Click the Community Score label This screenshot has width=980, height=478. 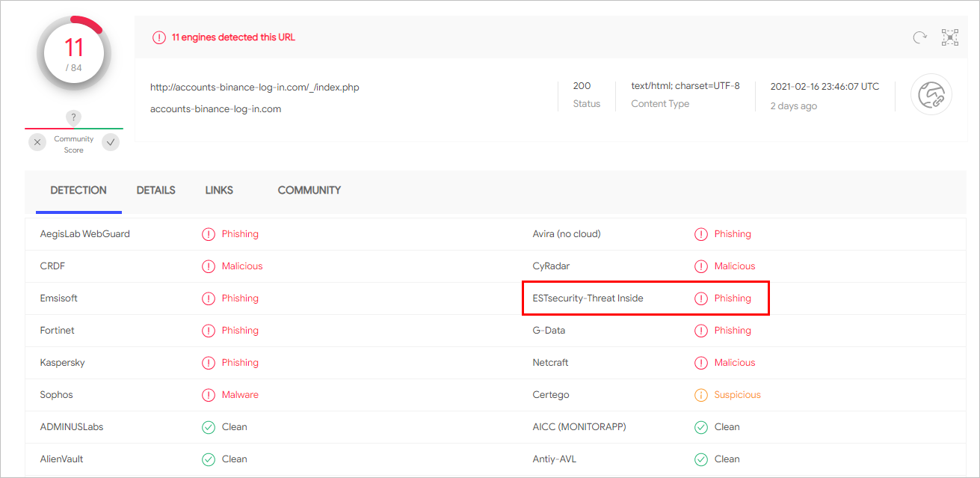(x=74, y=144)
